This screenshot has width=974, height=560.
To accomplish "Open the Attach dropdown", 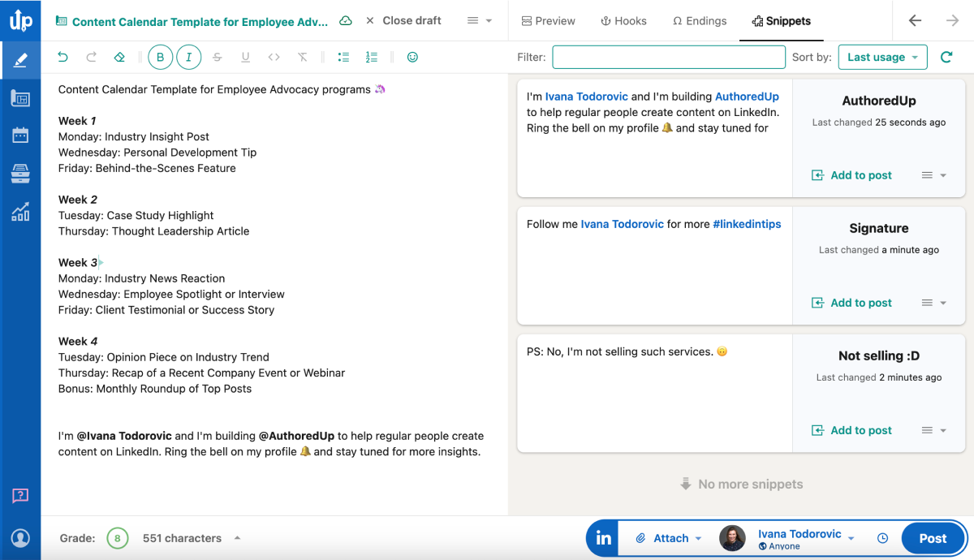I will (668, 538).
